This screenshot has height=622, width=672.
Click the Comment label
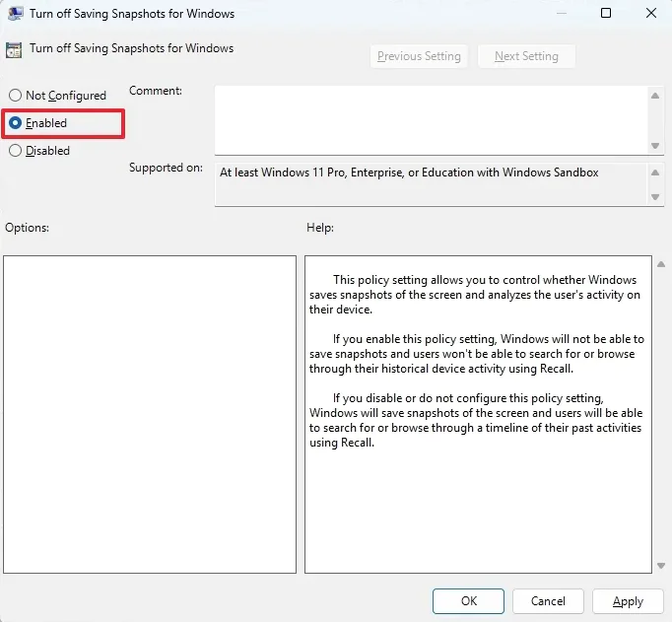[x=156, y=91]
